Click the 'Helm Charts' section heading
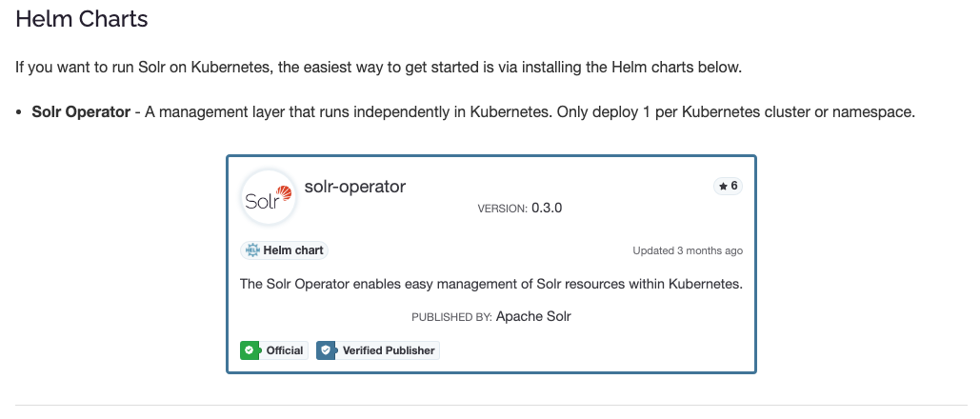 point(82,18)
